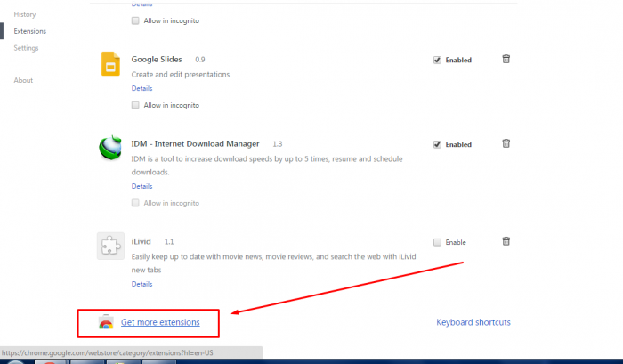
Task: Click the IDM Internet Download Manager icon
Action: [110, 148]
